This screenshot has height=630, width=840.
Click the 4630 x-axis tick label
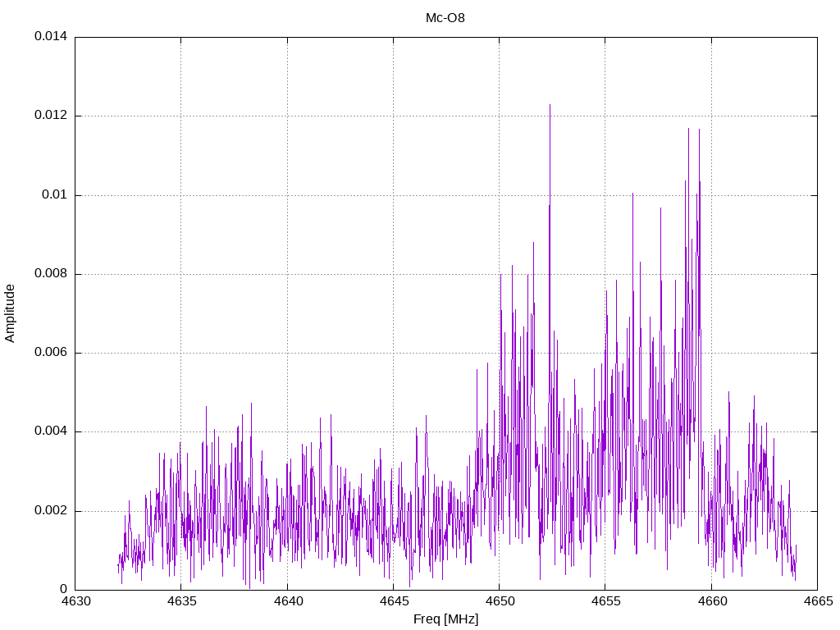click(x=75, y=601)
